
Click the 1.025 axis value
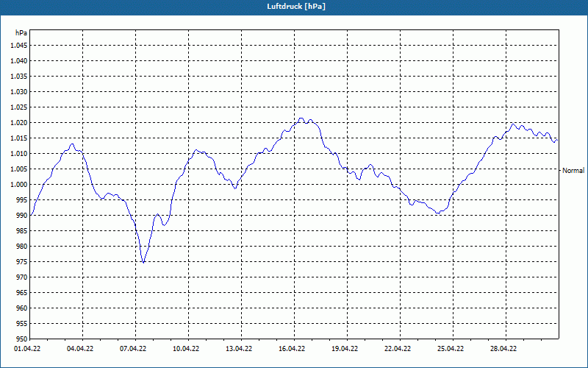coord(19,107)
